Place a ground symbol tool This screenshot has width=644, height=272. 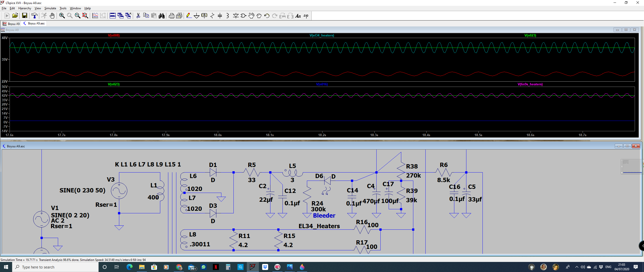196,16
